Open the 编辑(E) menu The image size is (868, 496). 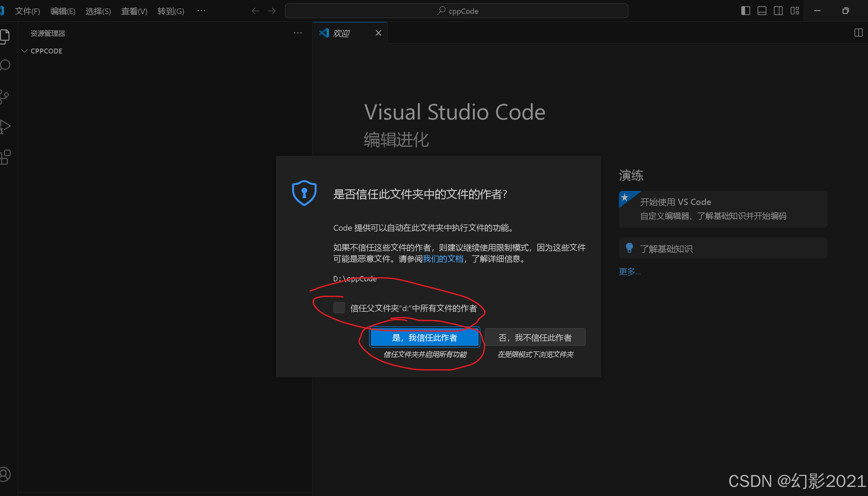(x=63, y=11)
